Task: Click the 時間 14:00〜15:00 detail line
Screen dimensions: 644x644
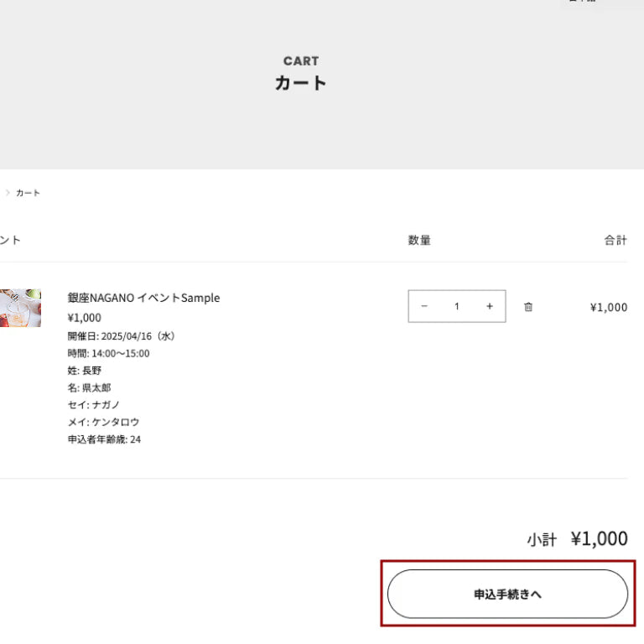Action: click(x=108, y=353)
